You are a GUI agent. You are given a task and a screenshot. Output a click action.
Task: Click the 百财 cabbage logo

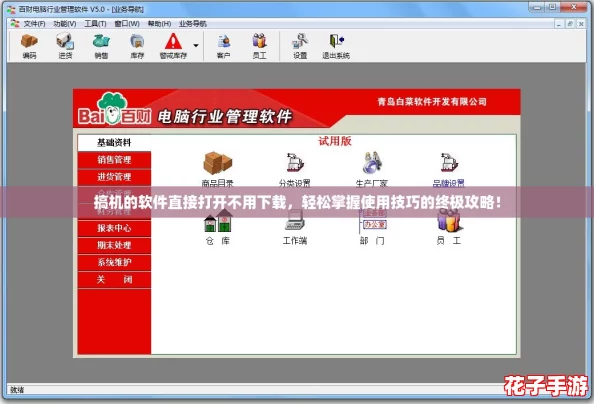coord(115,109)
